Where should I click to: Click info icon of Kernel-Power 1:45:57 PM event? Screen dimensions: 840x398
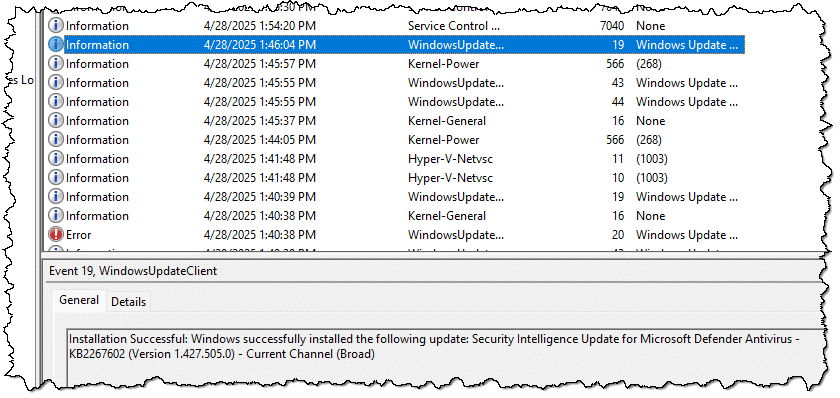56,64
